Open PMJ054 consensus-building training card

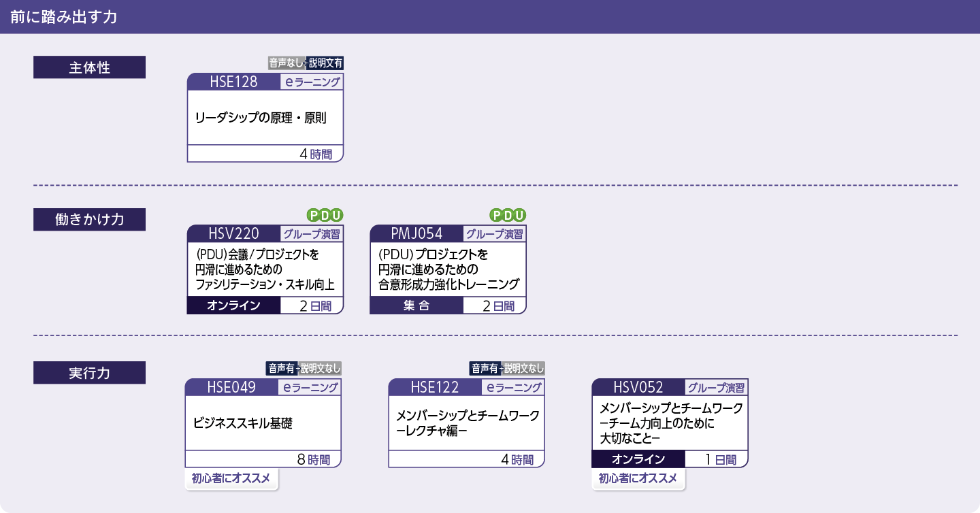click(448, 269)
